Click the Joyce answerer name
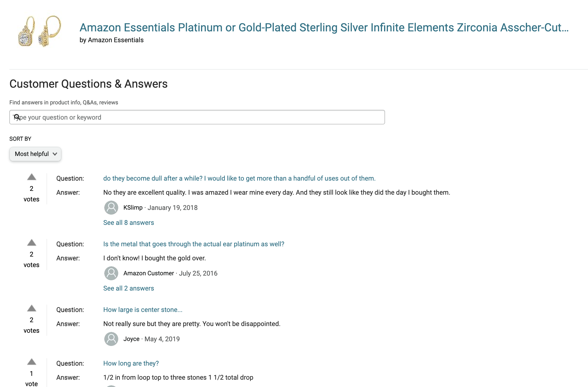 pos(131,339)
